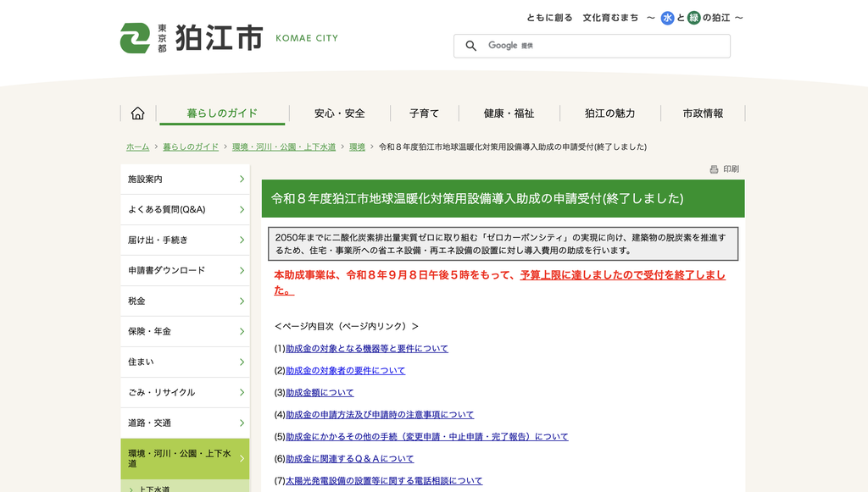Click the 税金 row chevron arrow
The height and width of the screenshot is (492, 868).
pyautogui.click(x=242, y=301)
